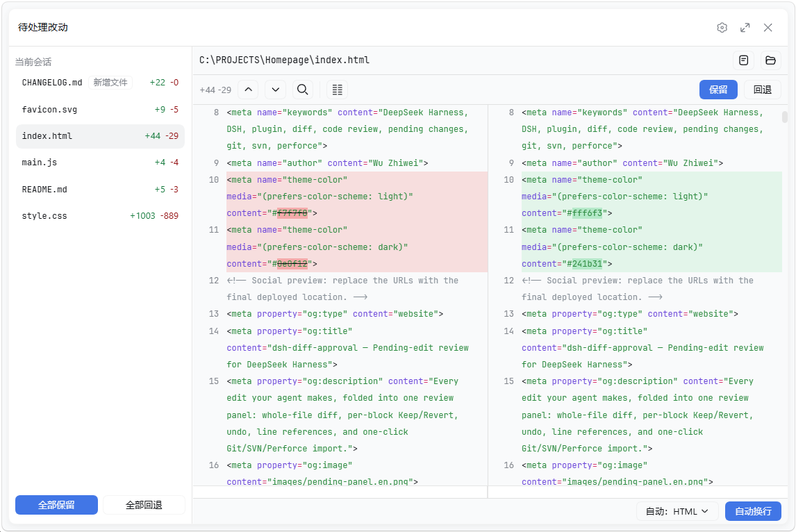Click the og:image meta line in the left pane
Screen dimensions: 796x532
(x=322, y=474)
